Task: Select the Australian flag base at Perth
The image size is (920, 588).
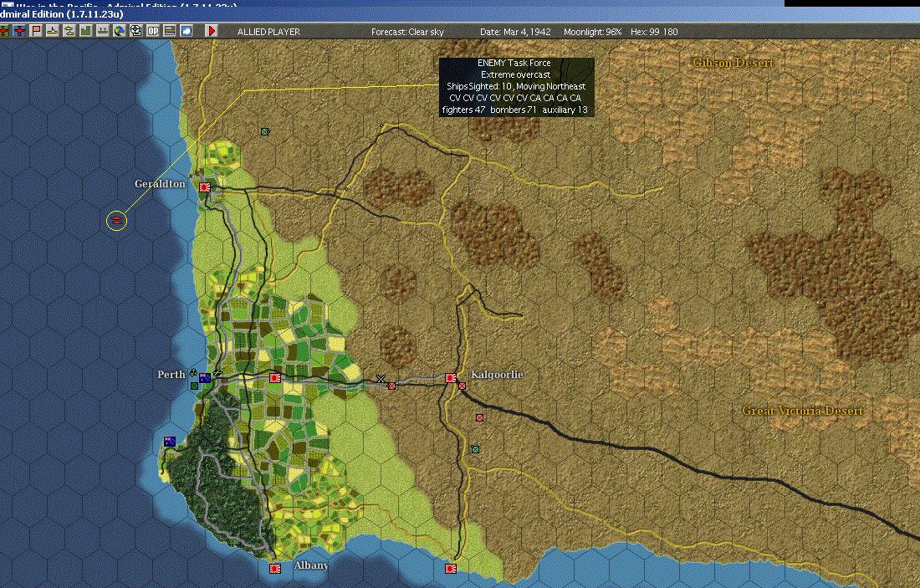Action: pos(205,378)
